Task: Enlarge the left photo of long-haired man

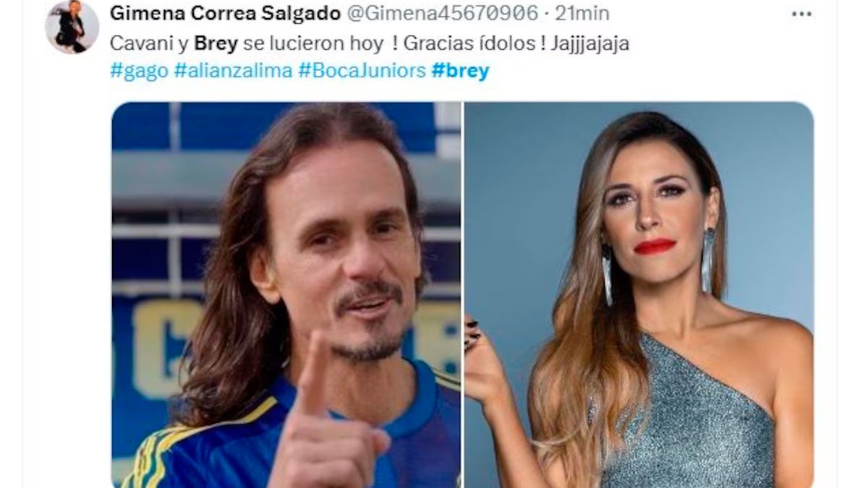Action: [x=286, y=294]
